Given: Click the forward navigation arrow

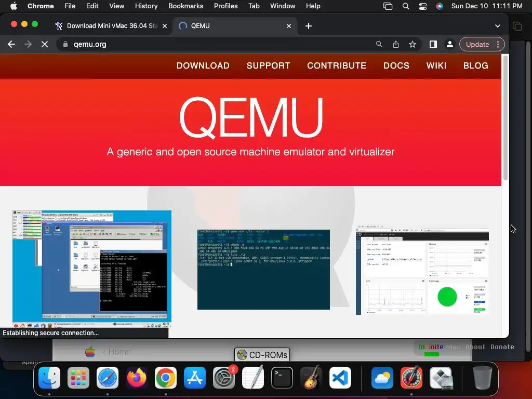Looking at the screenshot, I should tap(28, 45).
